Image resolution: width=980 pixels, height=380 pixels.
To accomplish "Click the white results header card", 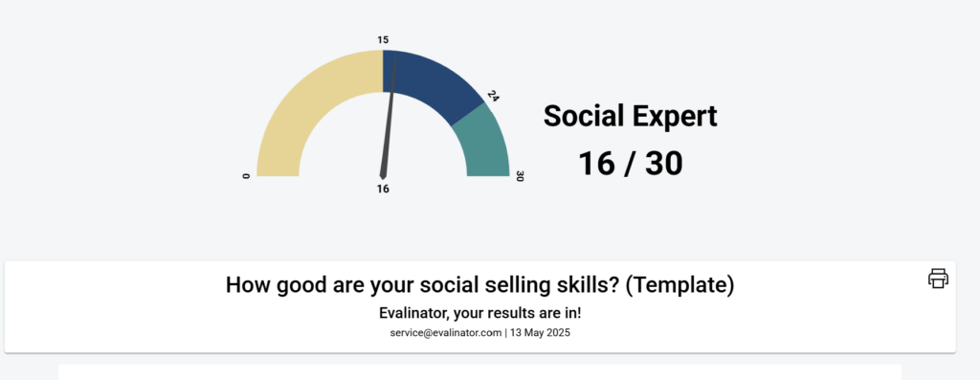I will (x=480, y=307).
